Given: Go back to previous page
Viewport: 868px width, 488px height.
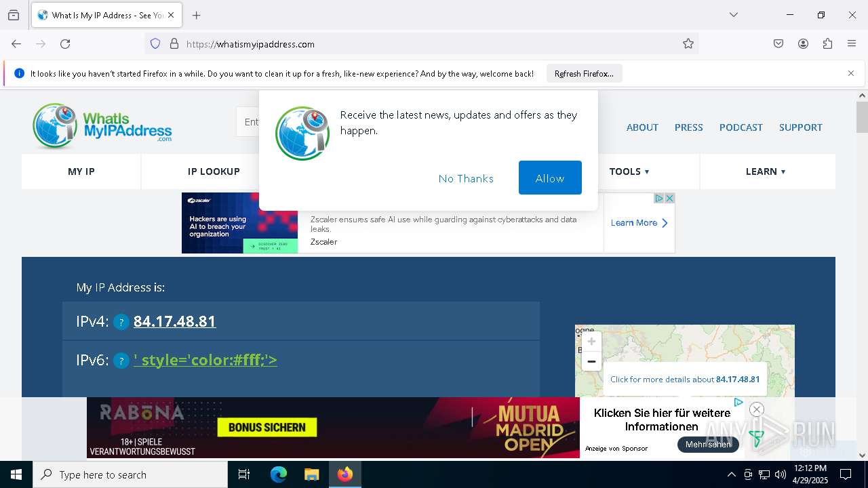Looking at the screenshot, I should (x=16, y=43).
